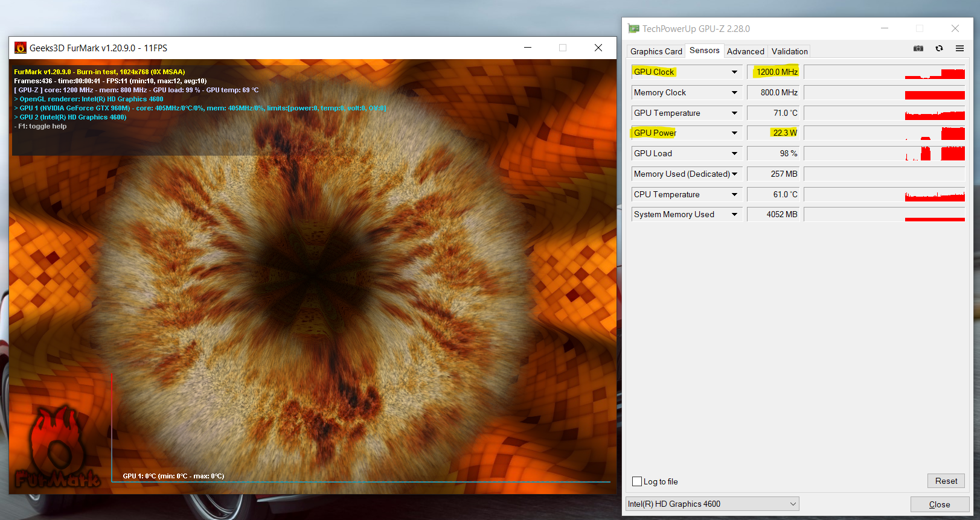Click the System Memory Used history graph
This screenshot has height=520, width=980.
click(885, 214)
